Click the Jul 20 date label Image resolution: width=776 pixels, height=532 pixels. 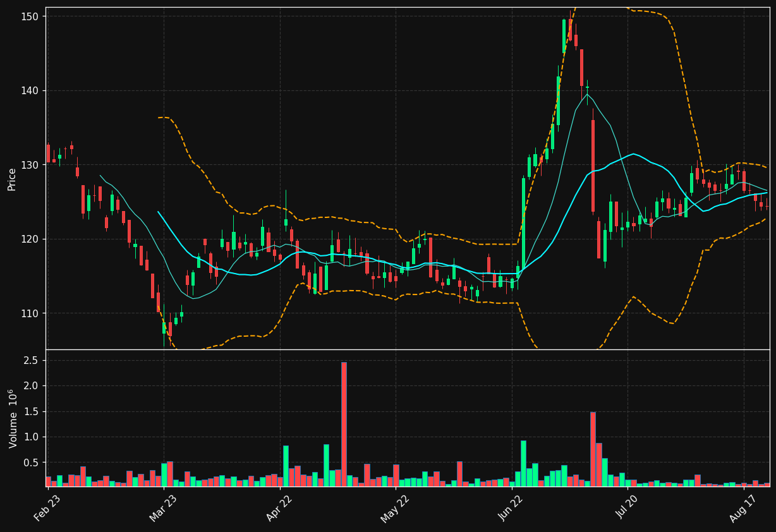[627, 508]
